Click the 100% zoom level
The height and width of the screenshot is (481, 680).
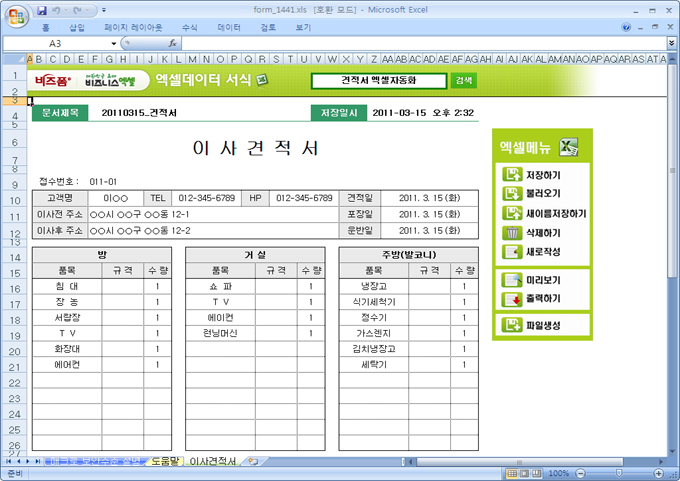559,473
